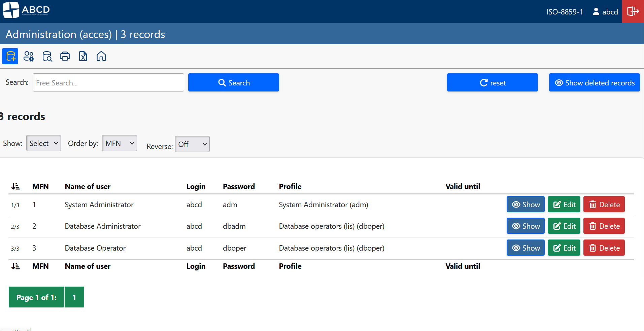
Task: Go to home via the house icon
Action: (101, 56)
